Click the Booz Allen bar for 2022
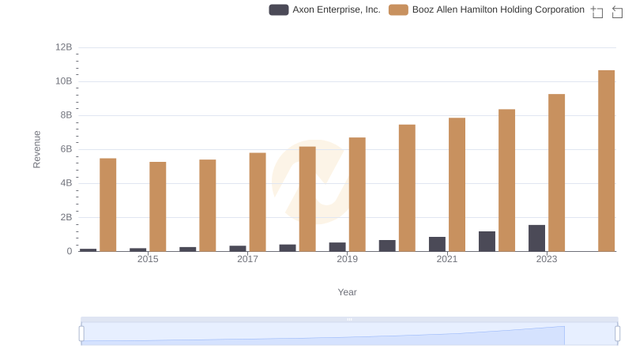The width and height of the screenshot is (632, 364). (506, 180)
